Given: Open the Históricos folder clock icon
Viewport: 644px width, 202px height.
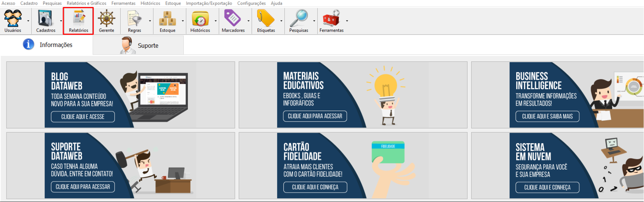Looking at the screenshot, I should tap(200, 18).
